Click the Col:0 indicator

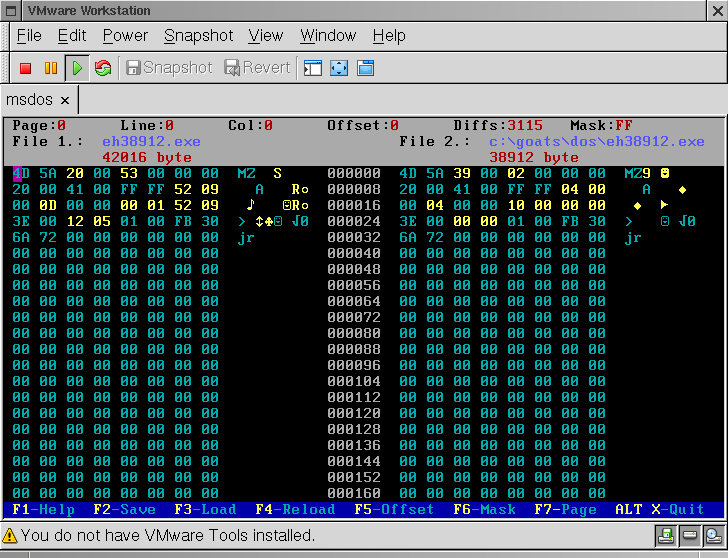point(250,125)
